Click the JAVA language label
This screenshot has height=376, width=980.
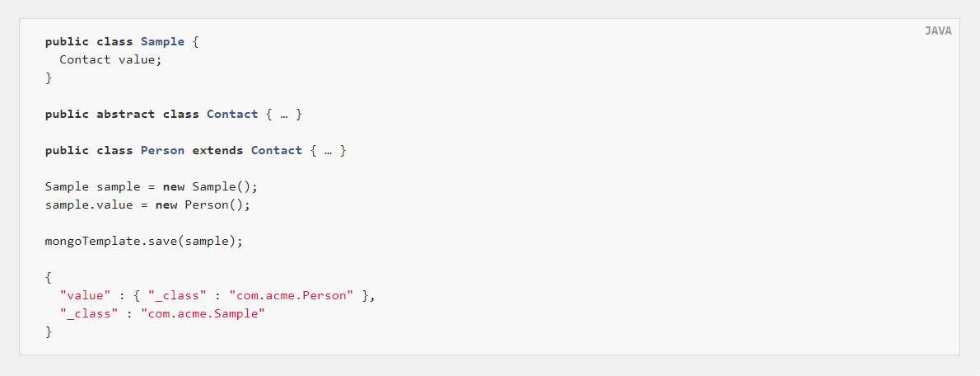tap(938, 31)
